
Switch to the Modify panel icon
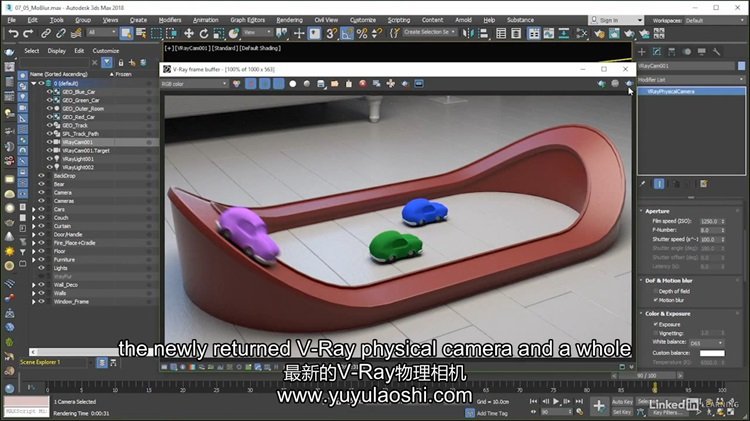657,52
